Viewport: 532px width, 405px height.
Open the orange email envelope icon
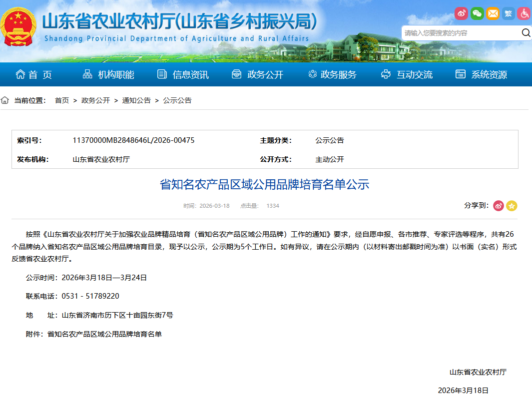(x=493, y=13)
